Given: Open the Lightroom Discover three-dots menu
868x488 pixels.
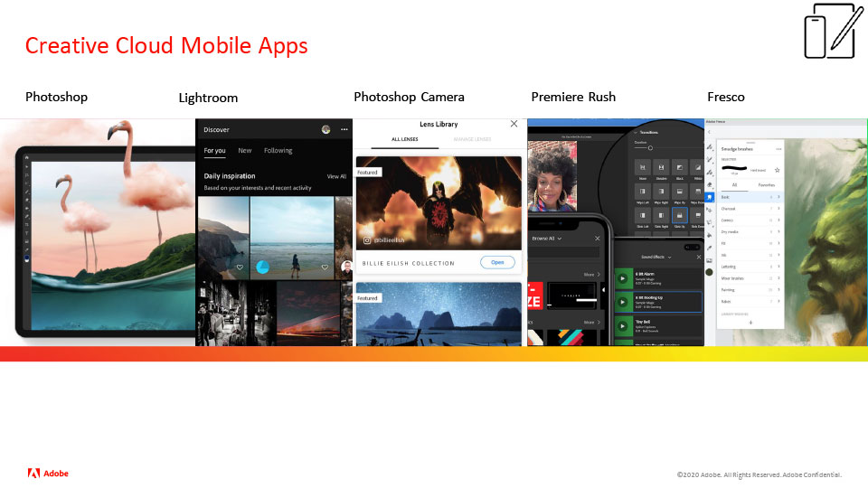Looking at the screenshot, I should pos(344,130).
